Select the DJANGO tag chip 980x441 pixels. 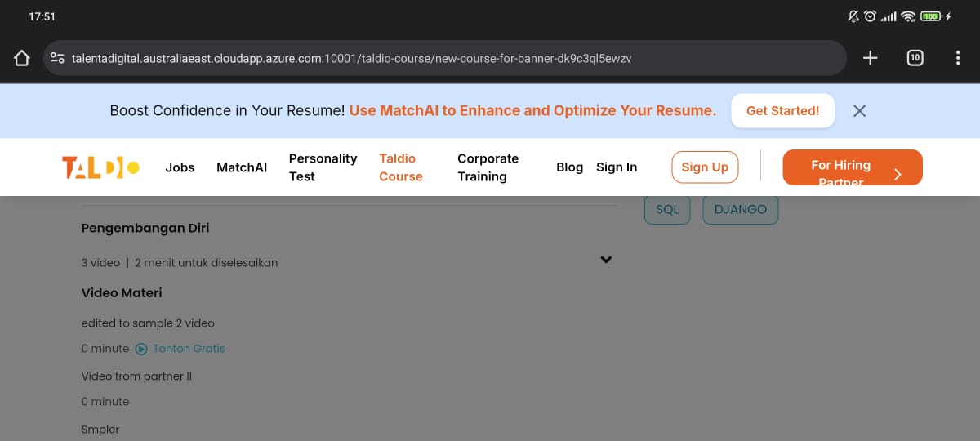741,210
